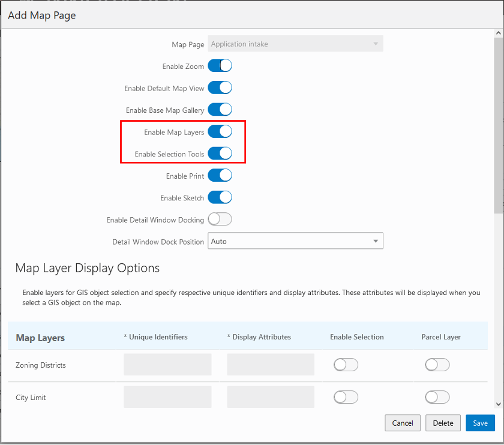
Task: Open the Map Page dropdown
Action: (x=295, y=44)
